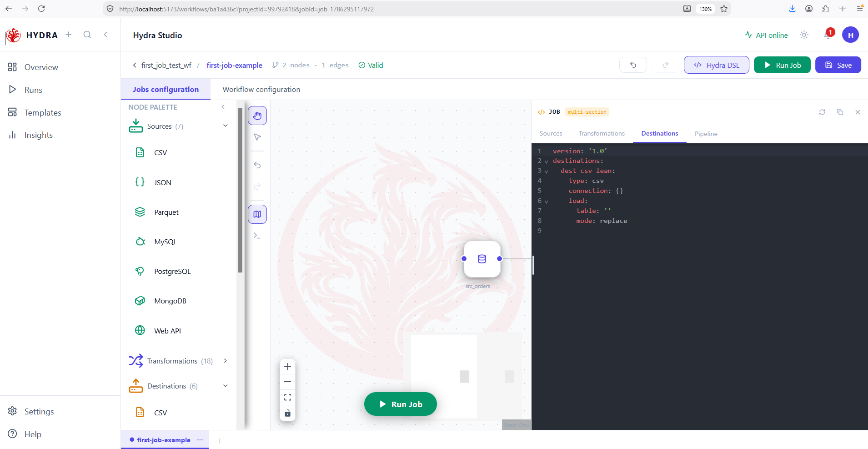Toggle canvas interactivity lock

(287, 413)
